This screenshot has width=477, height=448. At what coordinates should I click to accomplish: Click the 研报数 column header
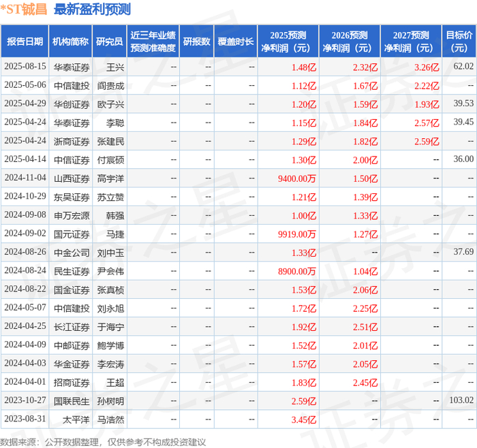[196, 42]
